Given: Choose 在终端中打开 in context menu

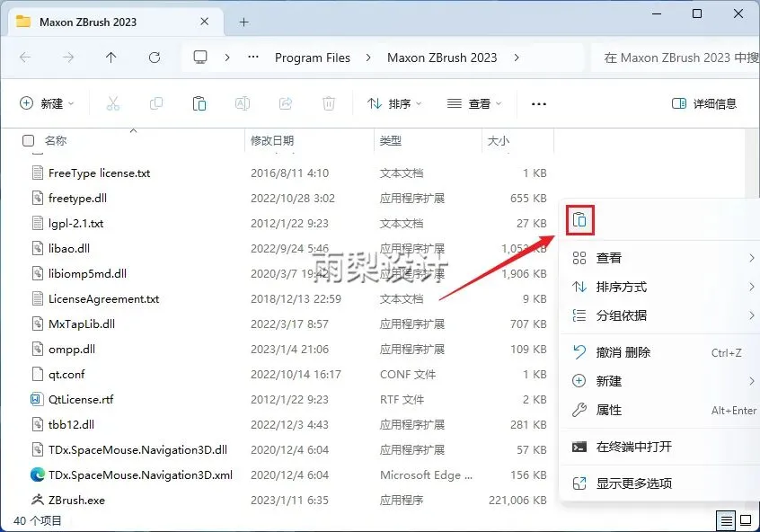Looking at the screenshot, I should [x=660, y=446].
